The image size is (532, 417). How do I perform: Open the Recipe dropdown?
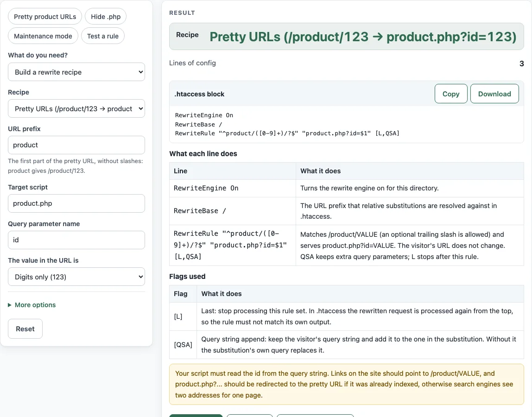(76, 108)
